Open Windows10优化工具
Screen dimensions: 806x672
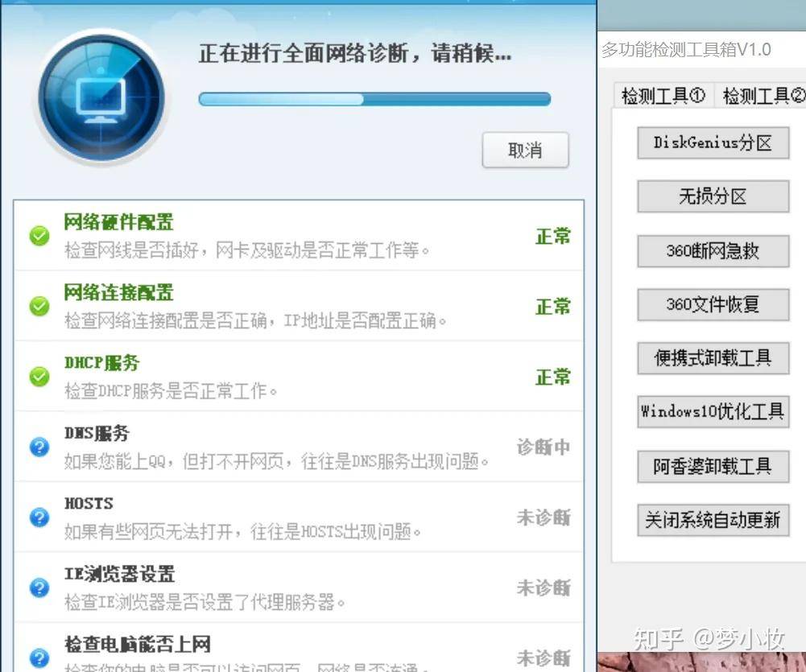tap(713, 411)
